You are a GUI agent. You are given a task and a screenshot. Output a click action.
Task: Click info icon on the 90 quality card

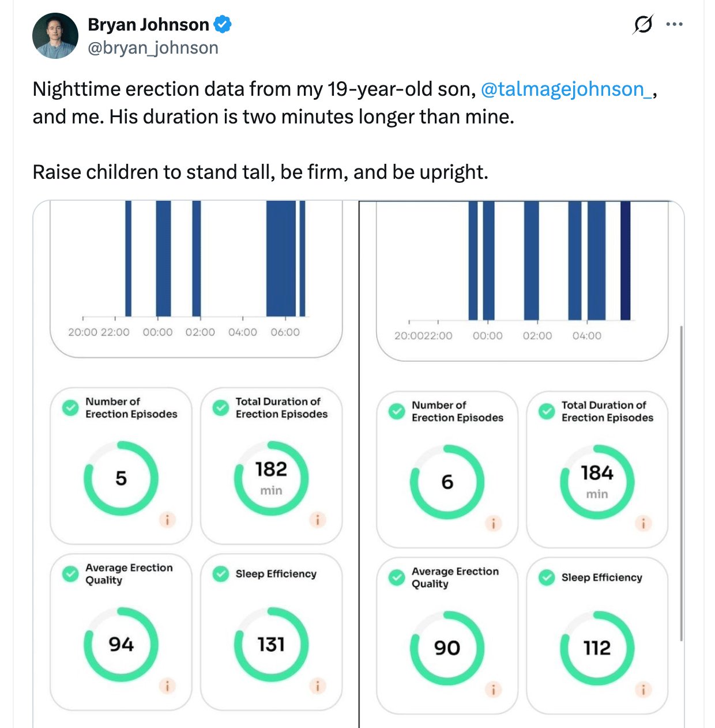click(x=494, y=689)
